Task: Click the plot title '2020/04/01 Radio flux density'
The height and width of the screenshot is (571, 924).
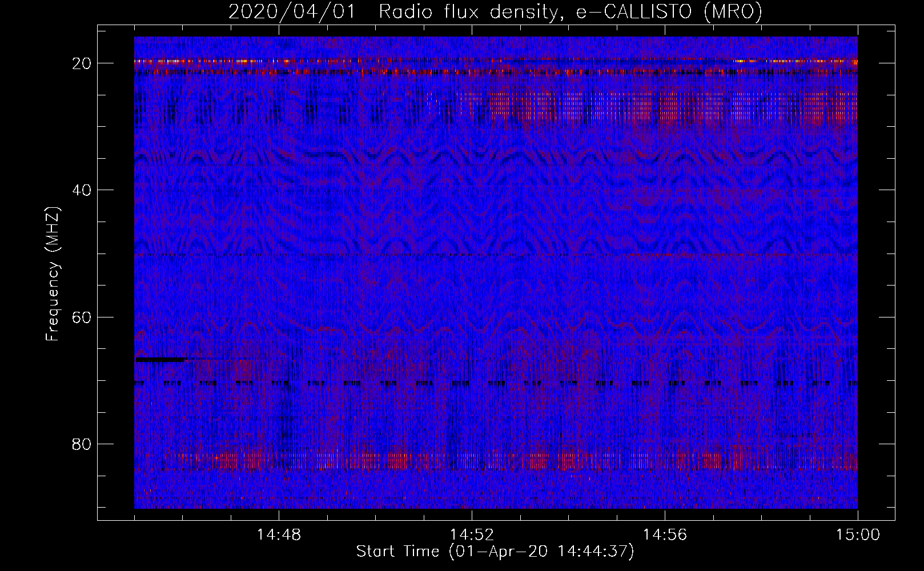Action: (x=495, y=11)
